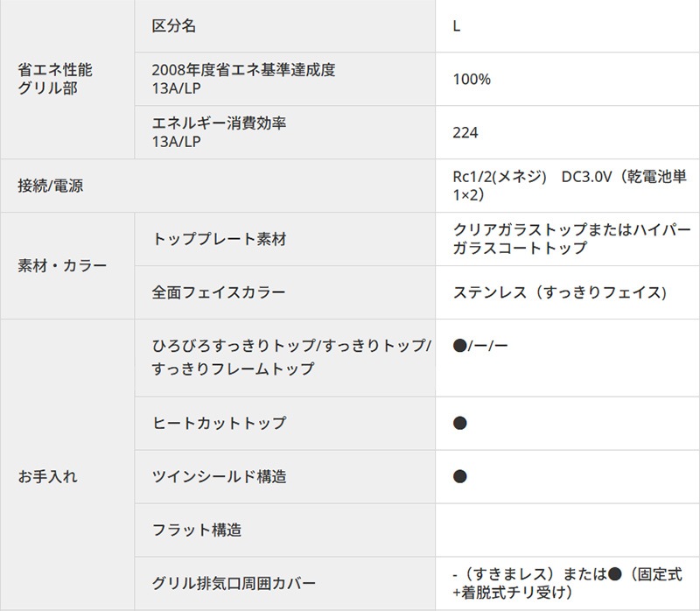Click the filled dot beside ツインシールド構造
Image resolution: width=700 pixels, height=611 pixels.
(x=460, y=477)
